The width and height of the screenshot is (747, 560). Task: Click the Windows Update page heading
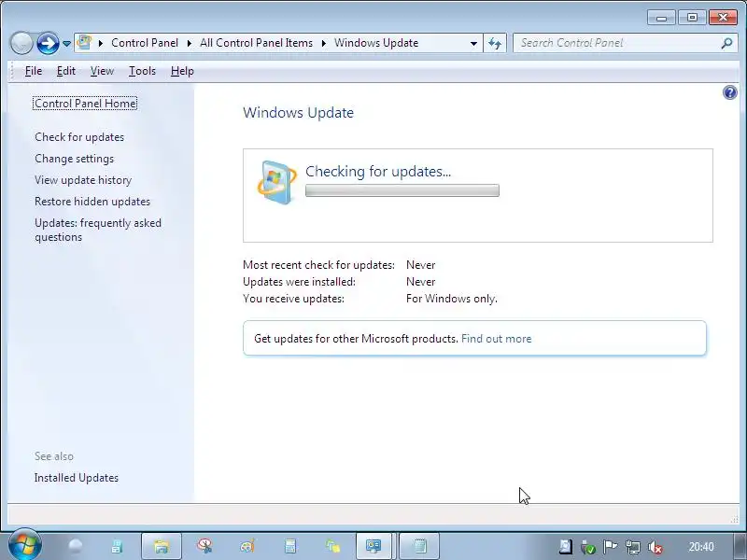(x=298, y=113)
